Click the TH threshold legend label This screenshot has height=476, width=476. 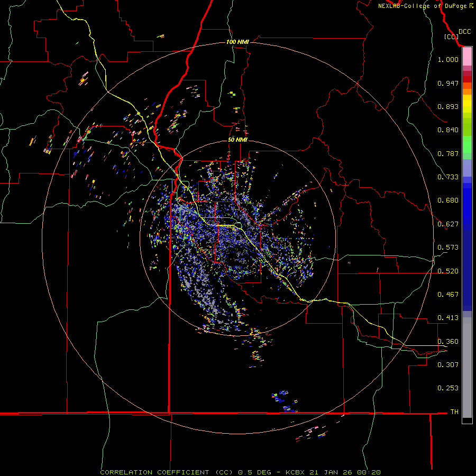click(454, 412)
